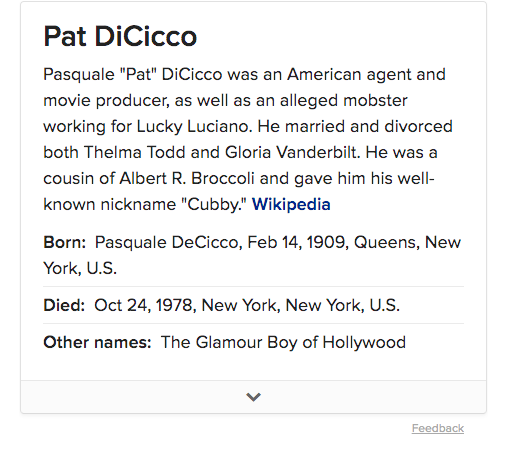Select the Pat DiCicco title heading

[x=120, y=36]
